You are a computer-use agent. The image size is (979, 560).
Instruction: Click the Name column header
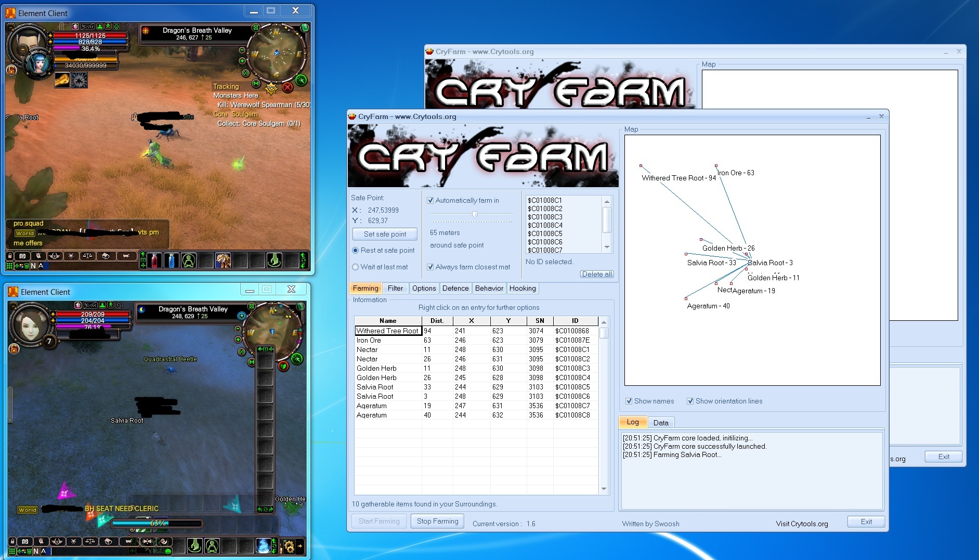click(388, 321)
